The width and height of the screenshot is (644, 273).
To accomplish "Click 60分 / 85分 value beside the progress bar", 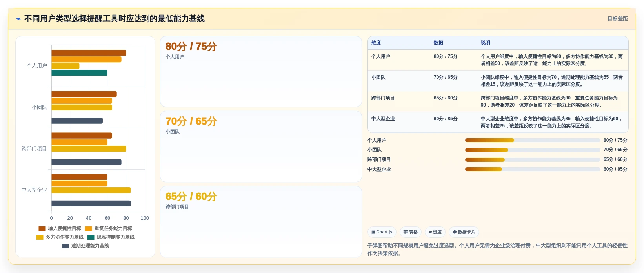I will [615, 169].
